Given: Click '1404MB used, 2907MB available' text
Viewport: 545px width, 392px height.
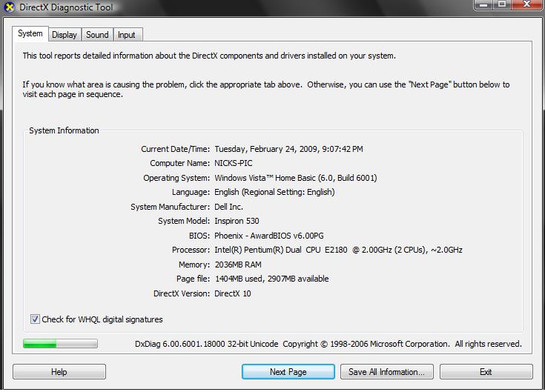Looking at the screenshot, I should click(x=272, y=279).
